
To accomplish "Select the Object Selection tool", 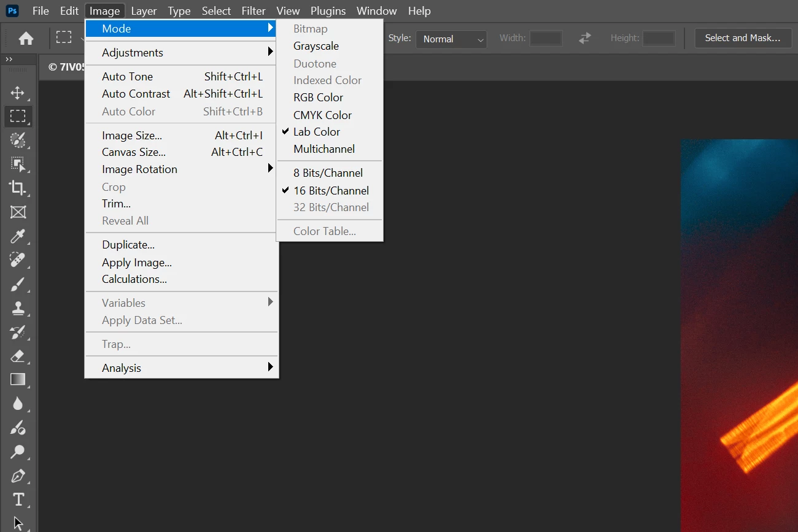I will (18, 164).
